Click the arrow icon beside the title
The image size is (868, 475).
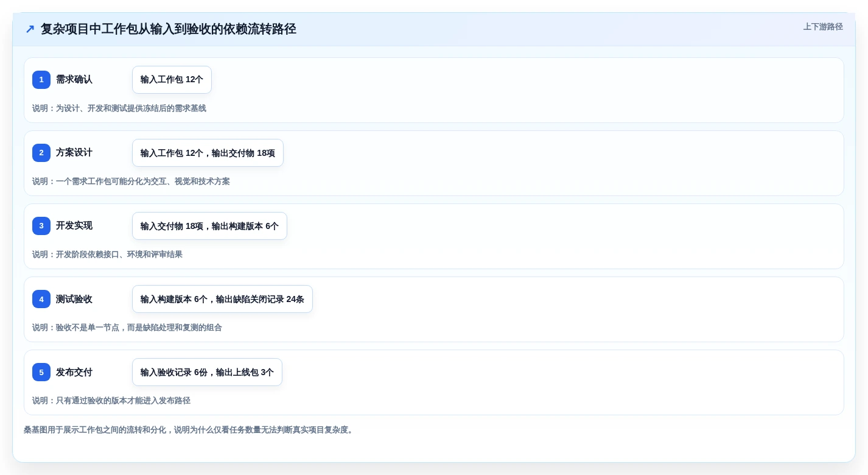pyautogui.click(x=30, y=29)
